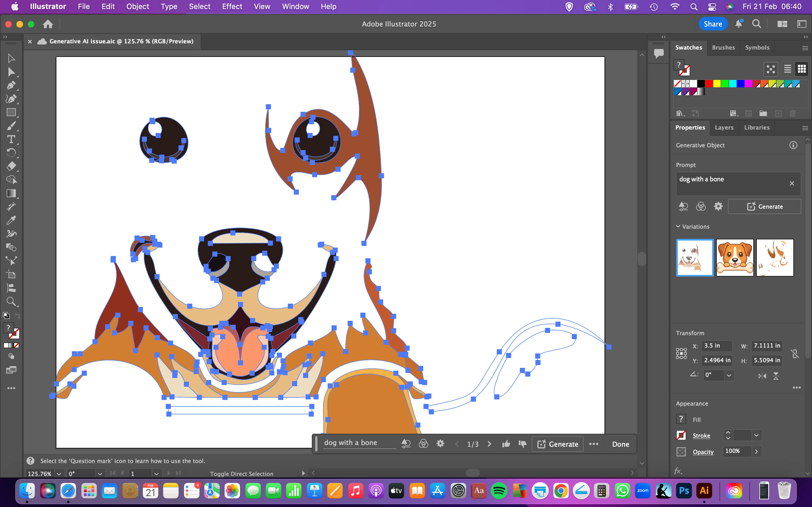Select the Zoom tool in toolbar
The image size is (812, 507).
(x=11, y=301)
